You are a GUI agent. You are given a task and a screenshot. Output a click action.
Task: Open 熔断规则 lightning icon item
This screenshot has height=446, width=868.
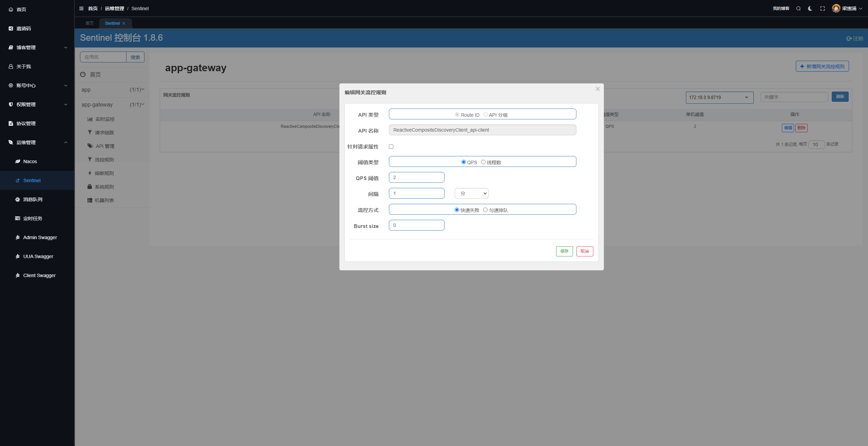[x=101, y=173]
